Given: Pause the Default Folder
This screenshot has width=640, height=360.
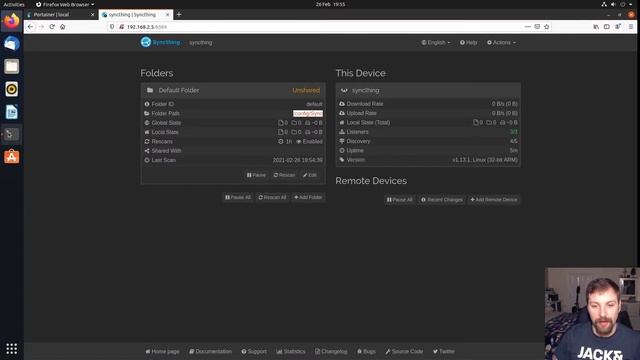Looking at the screenshot, I should 256,175.
